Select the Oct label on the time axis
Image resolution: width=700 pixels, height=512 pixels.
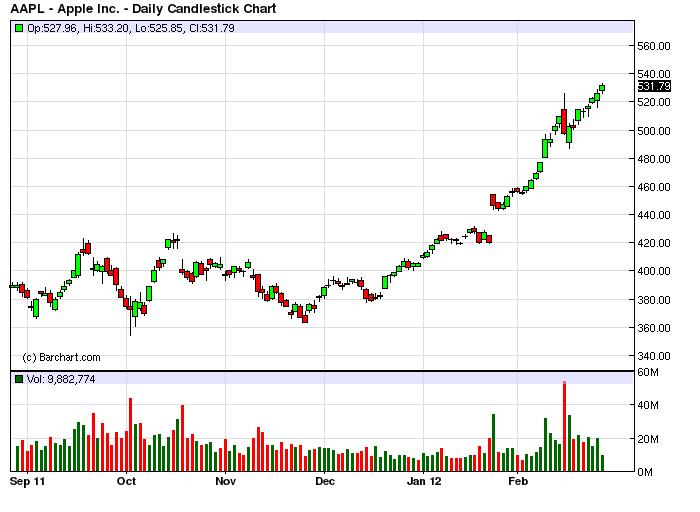(126, 481)
